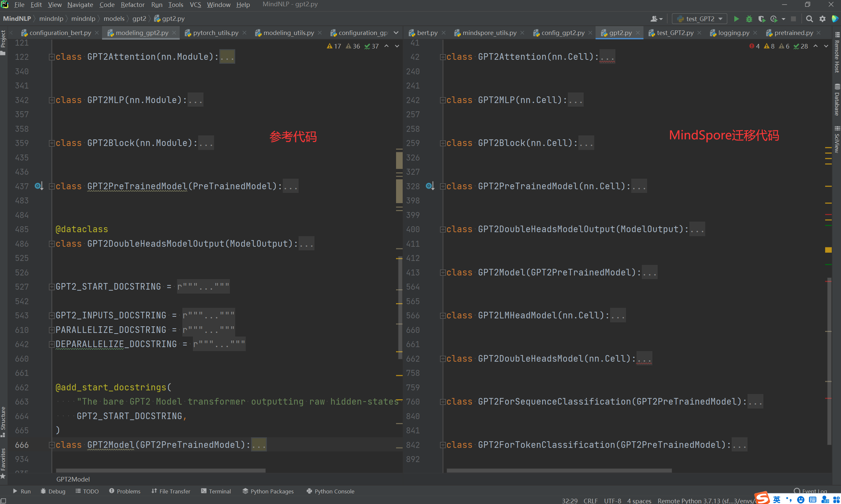
Task: Open Search Everywhere magnifier icon
Action: pos(809,19)
